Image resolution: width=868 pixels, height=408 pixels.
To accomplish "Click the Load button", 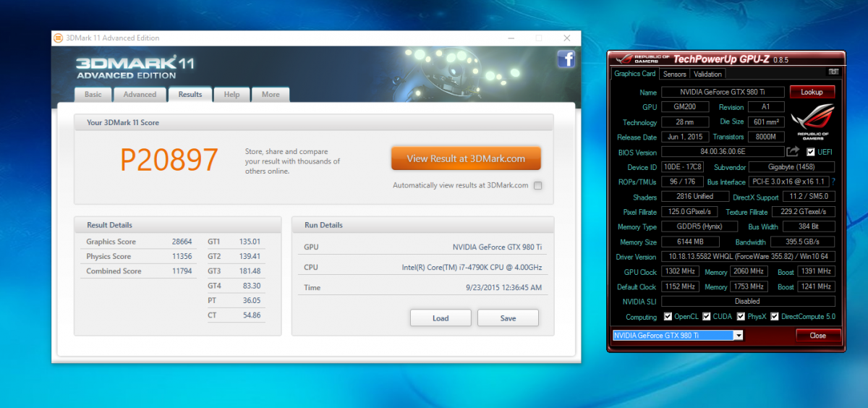I will 441,318.
